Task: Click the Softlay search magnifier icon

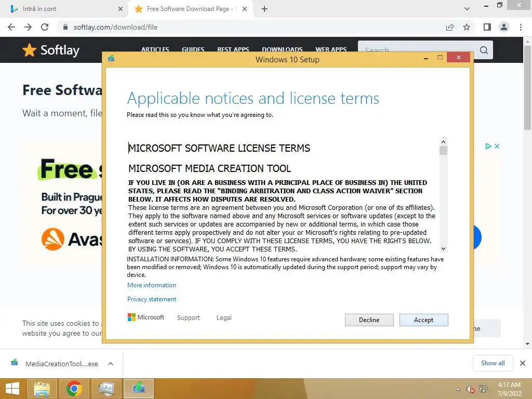Action: 484,50
